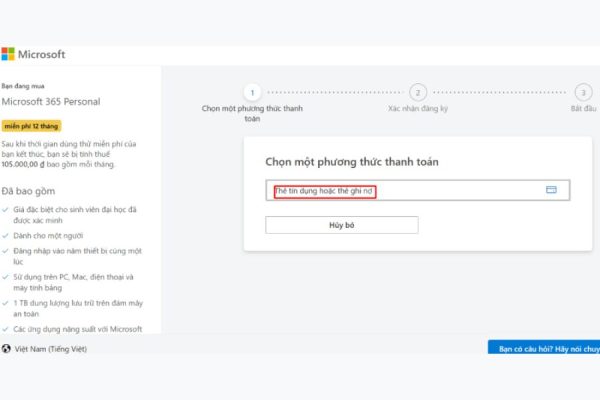The width and height of the screenshot is (600, 400).
Task: Go to 'Chọn một phương thức thanh toán' step label
Action: tap(253, 112)
